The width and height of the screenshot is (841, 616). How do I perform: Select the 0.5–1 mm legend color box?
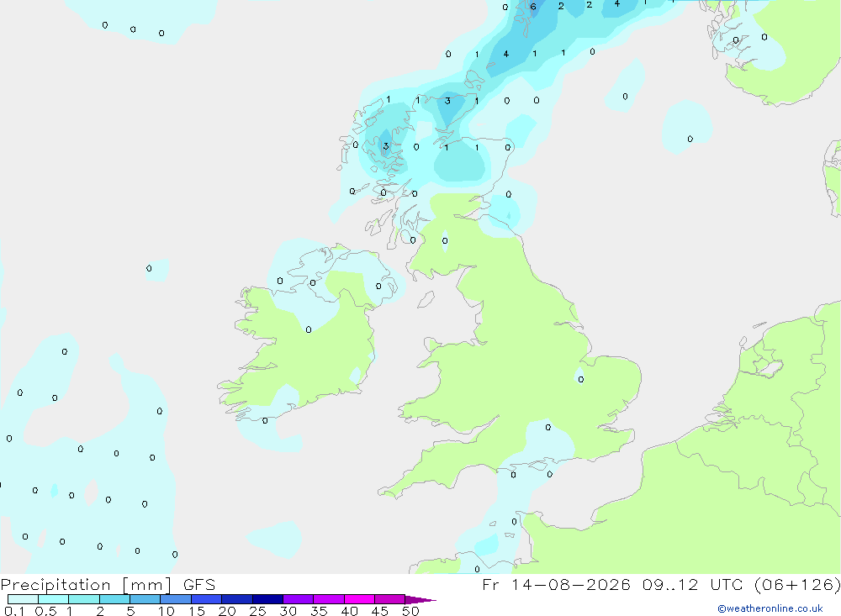tap(54, 599)
